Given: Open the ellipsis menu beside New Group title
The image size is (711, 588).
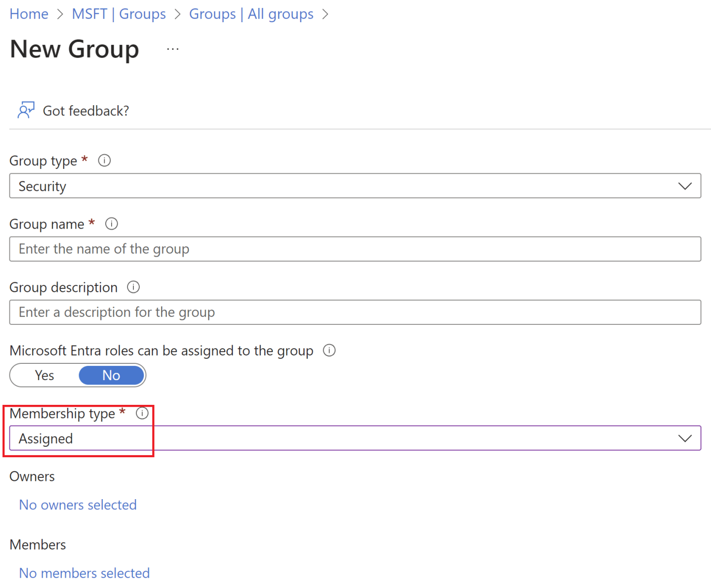Looking at the screenshot, I should (x=172, y=48).
